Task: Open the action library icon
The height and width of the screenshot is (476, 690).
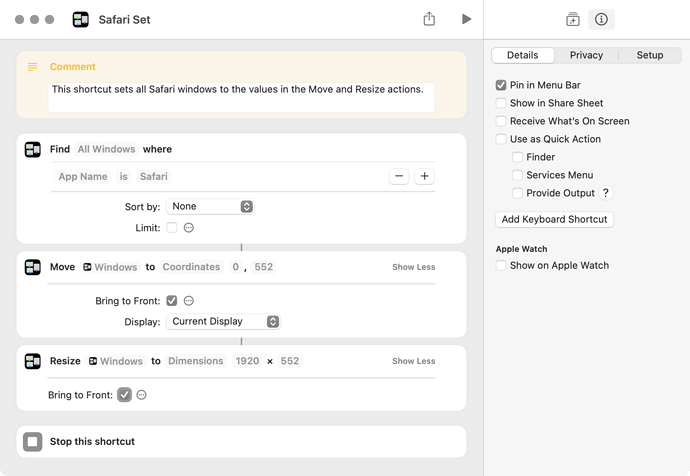Action: pyautogui.click(x=573, y=19)
